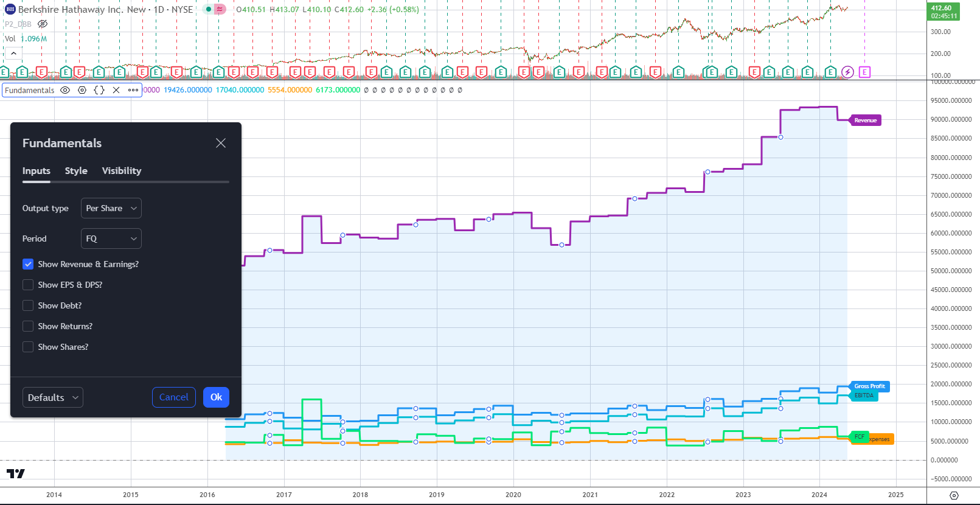Open the Period FQ dropdown
This screenshot has height=505, width=980.
(111, 239)
